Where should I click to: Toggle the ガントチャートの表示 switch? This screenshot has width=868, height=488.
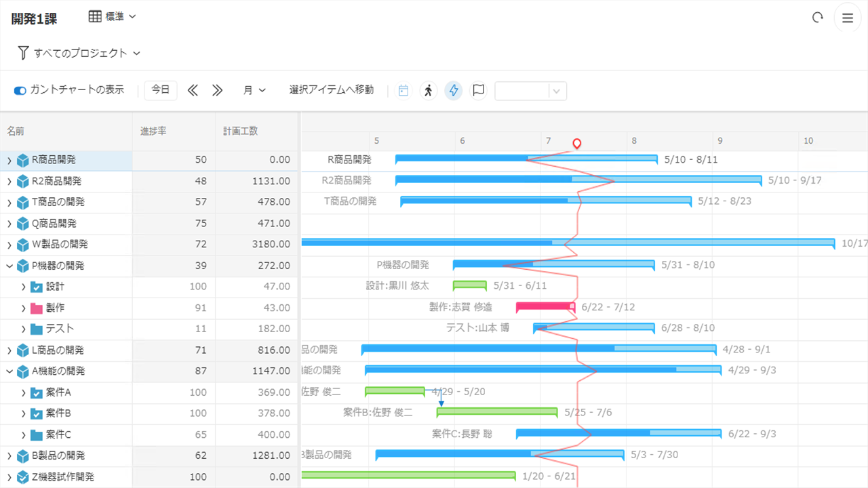click(x=20, y=90)
